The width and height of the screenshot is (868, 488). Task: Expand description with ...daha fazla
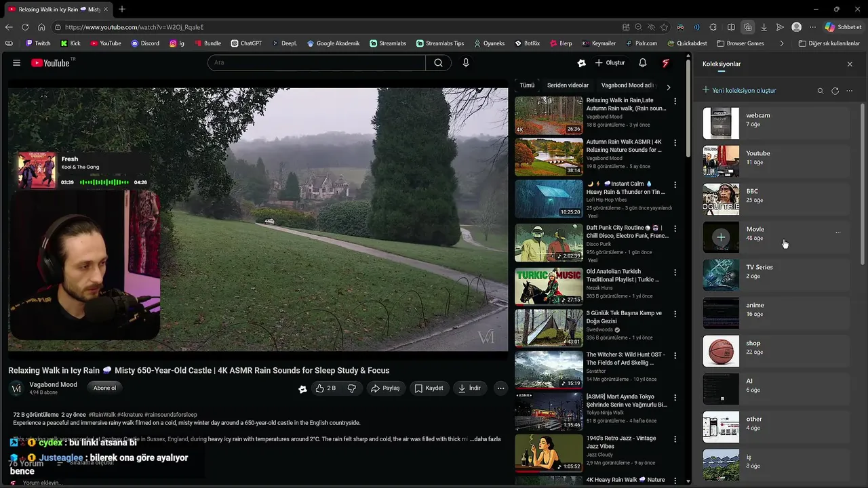pyautogui.click(x=485, y=439)
